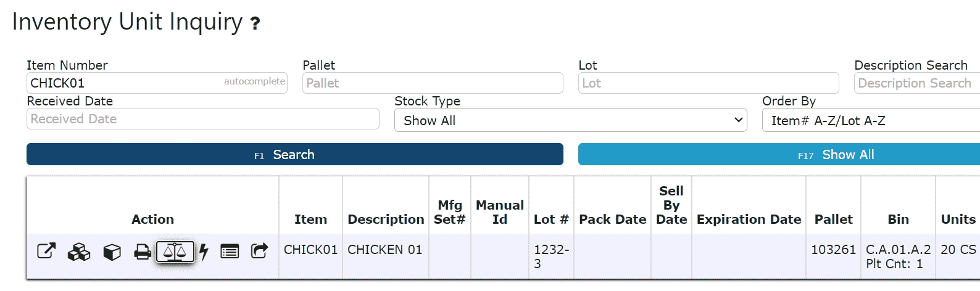Screen dimensions: 980x291
Task: Expand the Stock Type dropdown
Action: [x=571, y=120]
